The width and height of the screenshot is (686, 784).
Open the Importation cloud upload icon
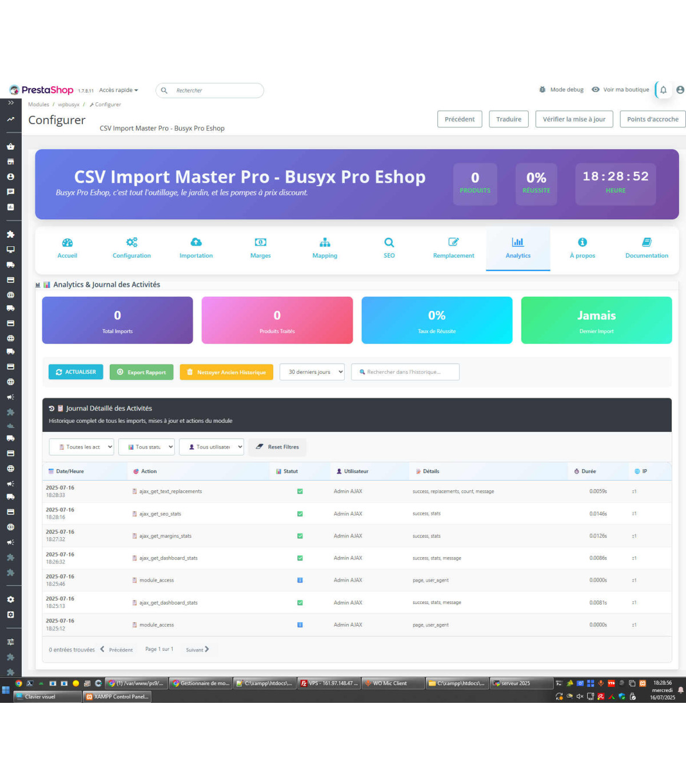tap(196, 242)
